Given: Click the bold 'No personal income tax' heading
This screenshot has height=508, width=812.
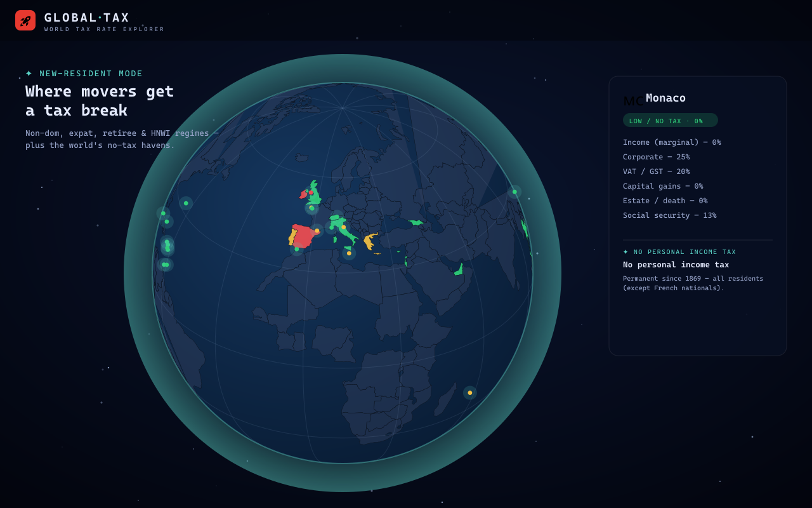Looking at the screenshot, I should pyautogui.click(x=676, y=265).
